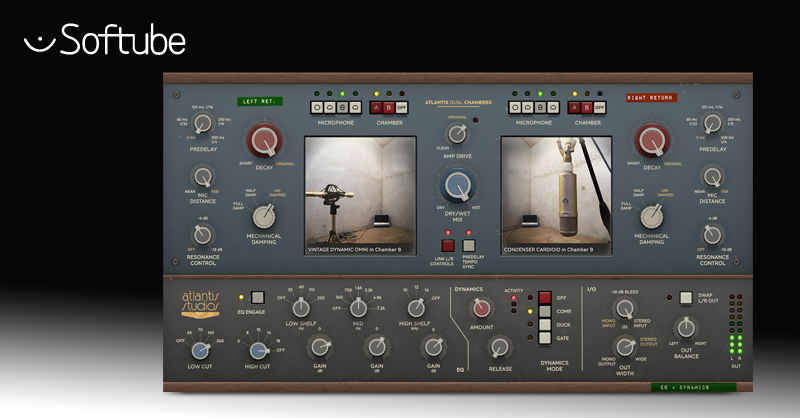800x418 pixels.
Task: Select figure-8 microphone pattern for left return
Action: coord(342,108)
